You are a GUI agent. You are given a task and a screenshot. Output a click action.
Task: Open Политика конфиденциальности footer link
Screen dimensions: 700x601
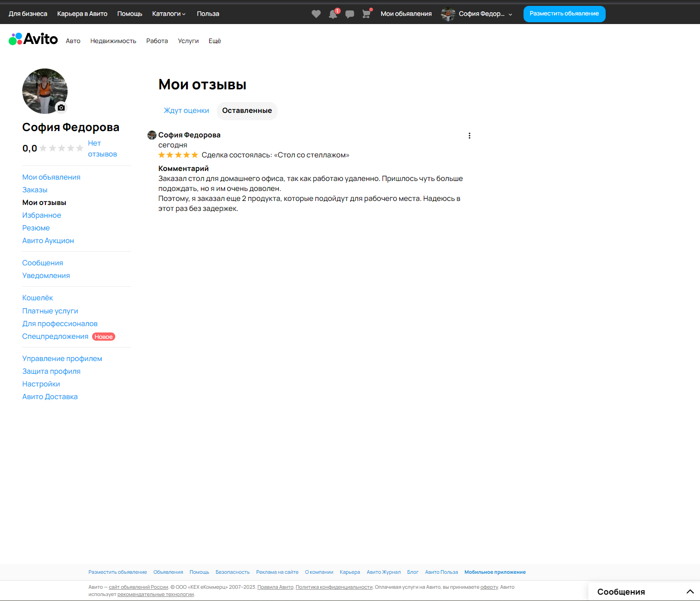coord(334,587)
